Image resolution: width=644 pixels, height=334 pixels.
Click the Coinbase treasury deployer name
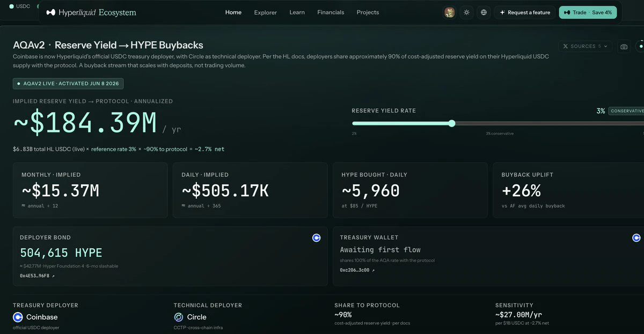pos(42,317)
